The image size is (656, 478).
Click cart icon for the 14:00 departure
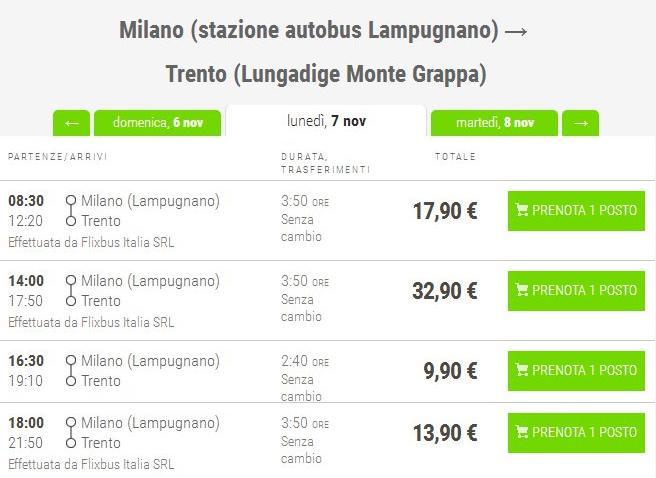point(521,291)
